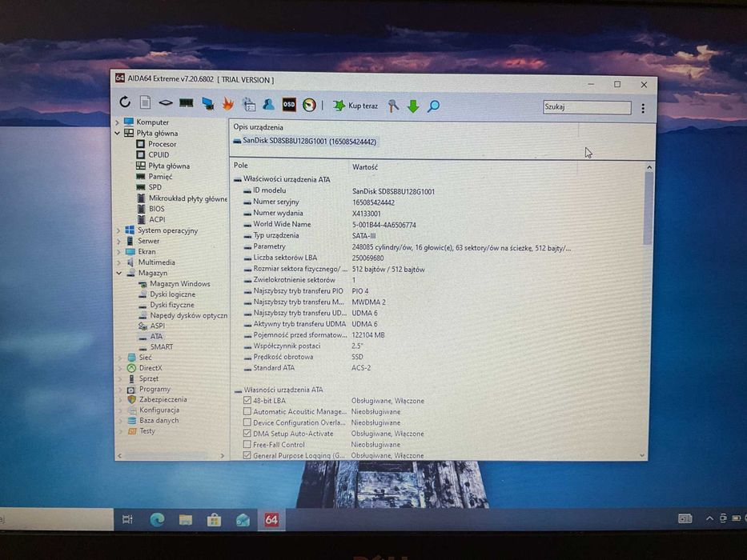Click the gauge benchmark toolbar icon
This screenshot has width=747, height=560.
309,105
